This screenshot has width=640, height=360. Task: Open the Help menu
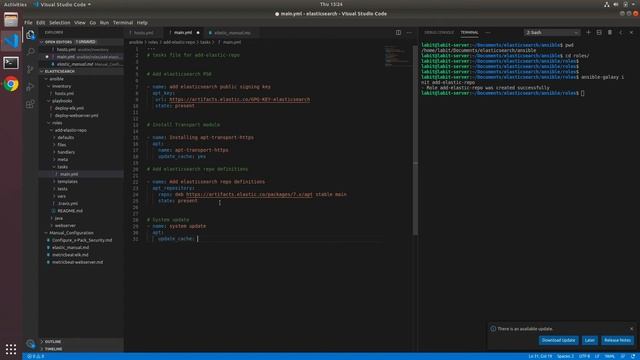[x=142, y=22]
